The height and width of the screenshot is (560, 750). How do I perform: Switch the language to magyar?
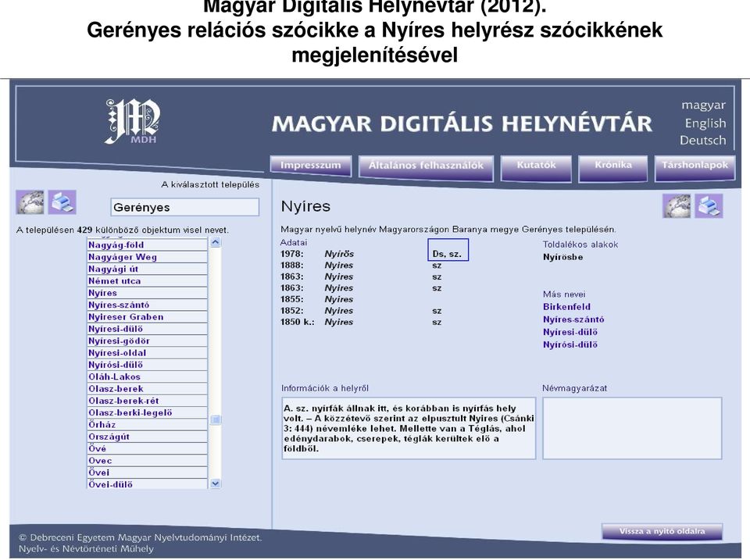point(703,105)
